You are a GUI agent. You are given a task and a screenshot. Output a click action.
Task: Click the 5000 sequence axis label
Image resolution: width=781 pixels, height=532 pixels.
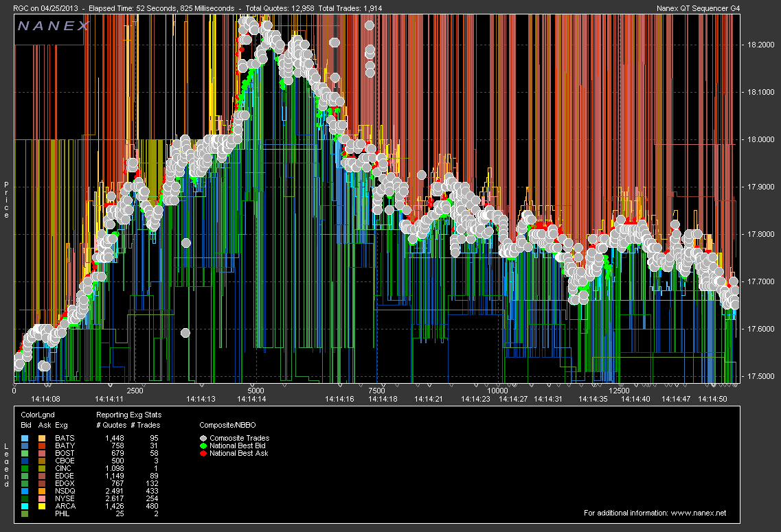(256, 391)
